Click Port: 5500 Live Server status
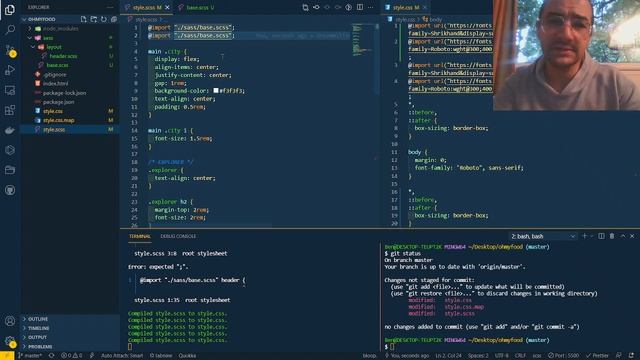The height and width of the screenshot is (360, 640). (x=564, y=356)
